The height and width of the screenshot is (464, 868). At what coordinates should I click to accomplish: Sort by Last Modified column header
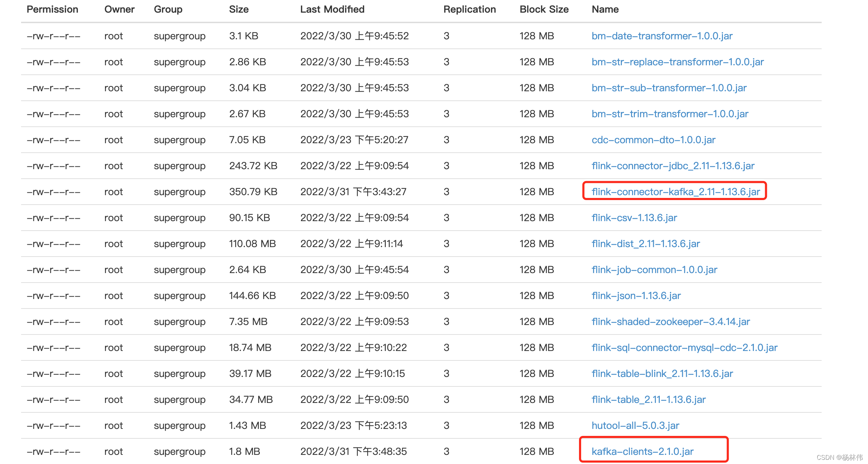pos(332,9)
